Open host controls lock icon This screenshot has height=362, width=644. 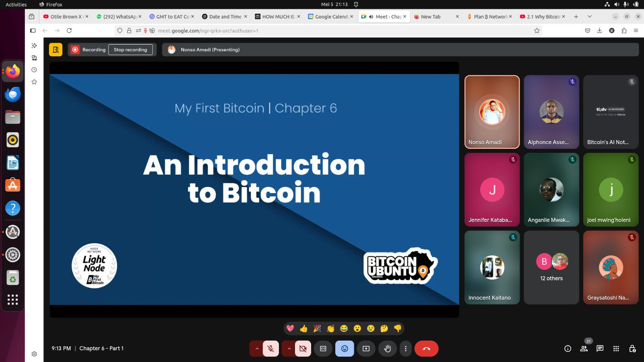pyautogui.click(x=632, y=349)
